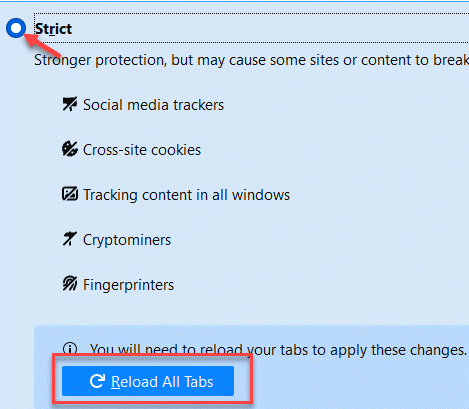Click the Fingerprinters label

[128, 285]
